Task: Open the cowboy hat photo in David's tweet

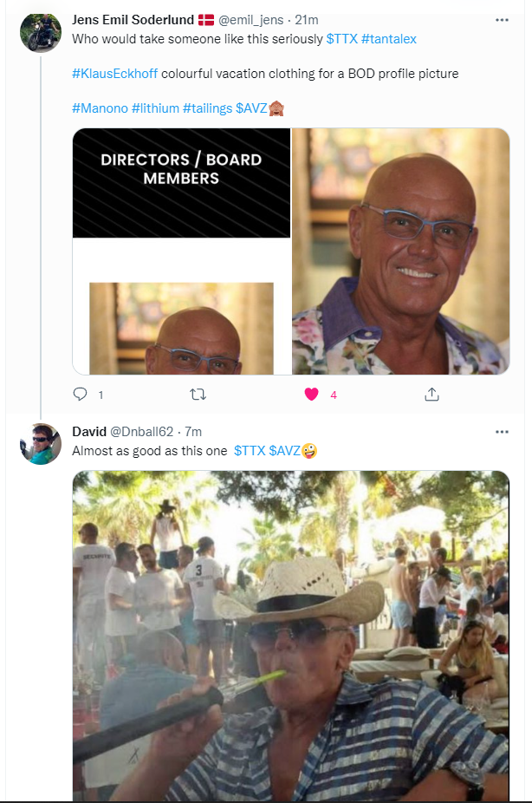Action: [290, 635]
